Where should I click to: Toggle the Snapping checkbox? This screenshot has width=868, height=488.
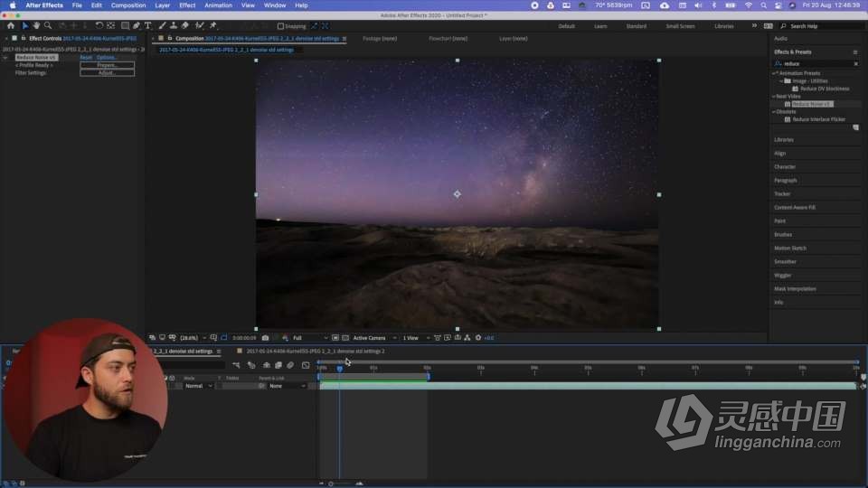click(x=280, y=26)
